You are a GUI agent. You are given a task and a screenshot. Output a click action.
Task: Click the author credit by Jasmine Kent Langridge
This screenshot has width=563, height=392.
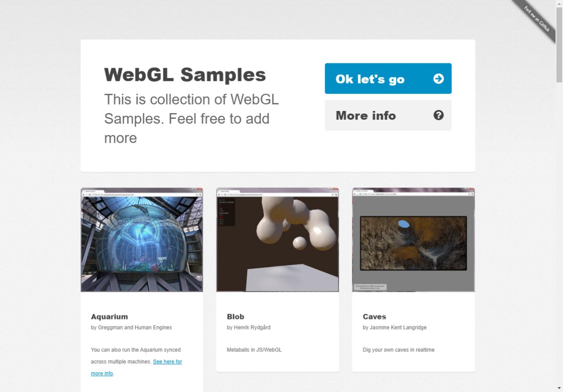395,327
